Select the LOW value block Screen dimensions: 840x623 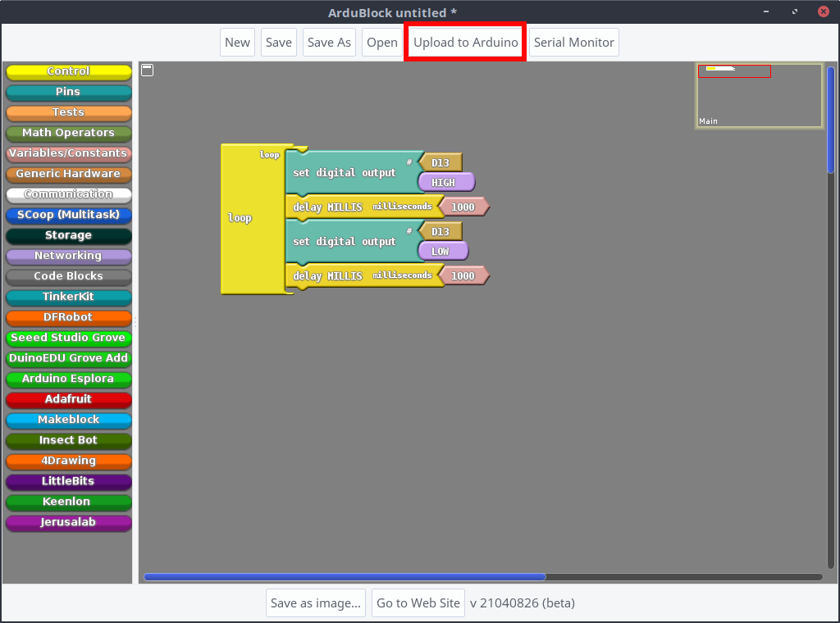tap(442, 252)
